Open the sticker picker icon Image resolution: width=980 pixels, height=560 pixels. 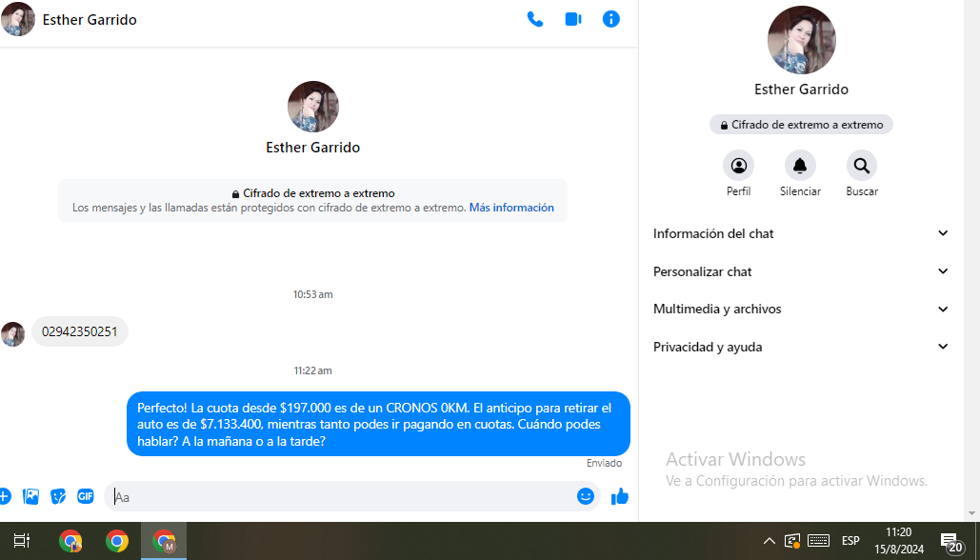click(x=58, y=496)
